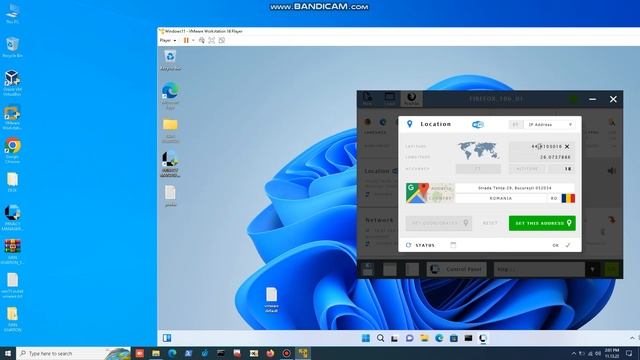This screenshot has width=640, height=360.
Task: Click the Set This Address button
Action: click(x=542, y=223)
